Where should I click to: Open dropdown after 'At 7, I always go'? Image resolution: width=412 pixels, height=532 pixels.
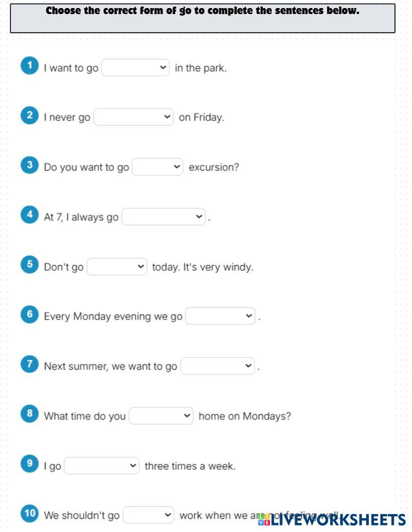tap(164, 217)
